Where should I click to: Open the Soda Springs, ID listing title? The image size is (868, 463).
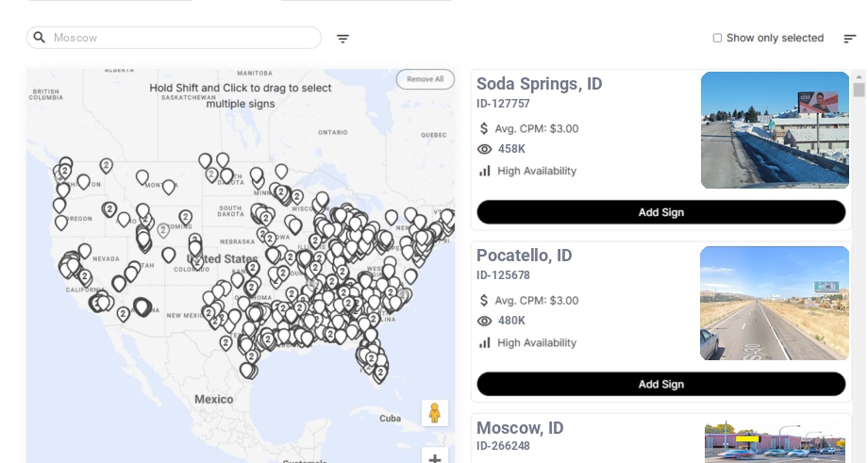[539, 84]
